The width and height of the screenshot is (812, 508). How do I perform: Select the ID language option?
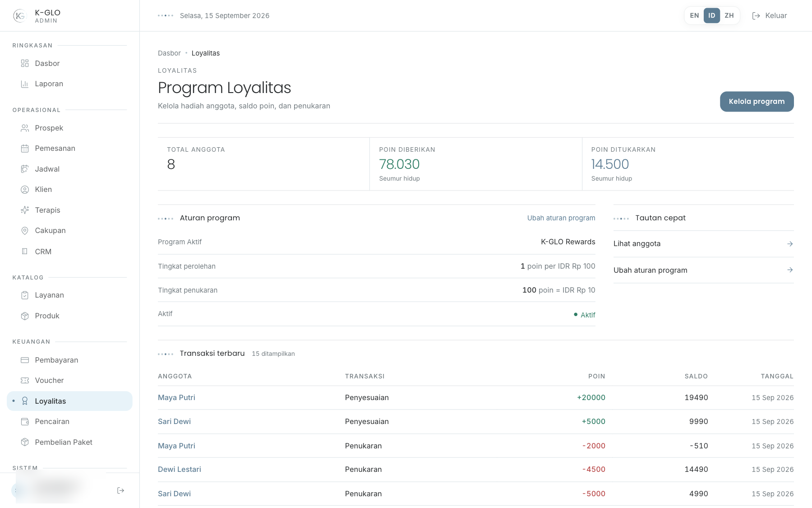click(x=711, y=15)
